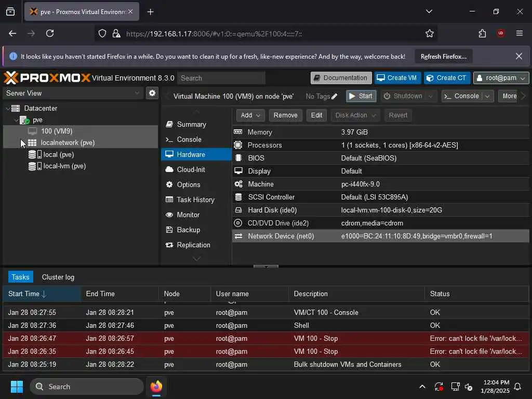This screenshot has width=532, height=399.
Task: Click the Display monitor icon
Action: click(x=238, y=170)
